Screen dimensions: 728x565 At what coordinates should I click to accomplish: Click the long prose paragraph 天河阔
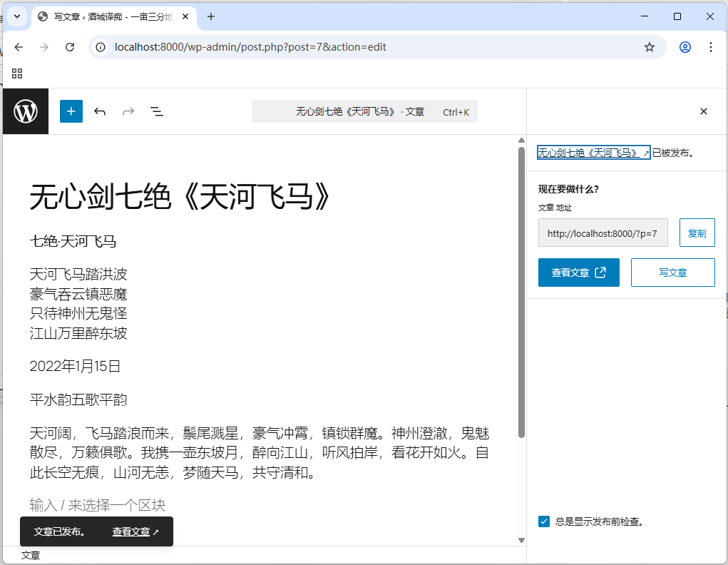[260, 452]
